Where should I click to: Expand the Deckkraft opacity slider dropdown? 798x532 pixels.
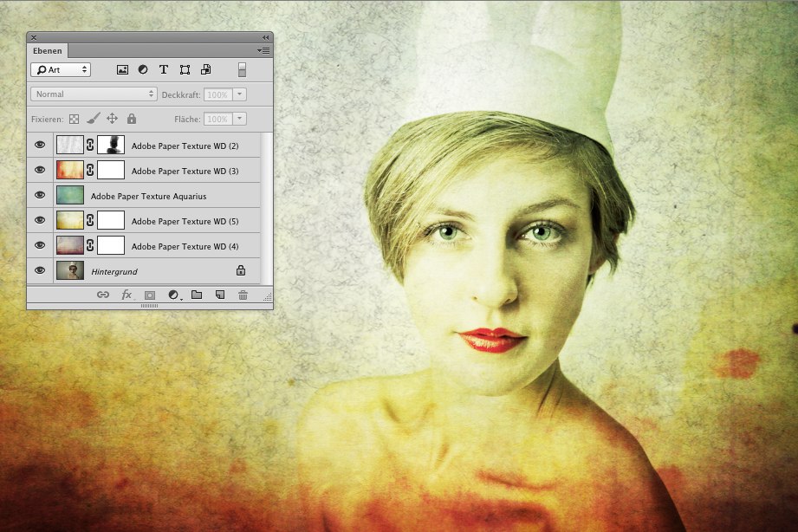tap(240, 94)
